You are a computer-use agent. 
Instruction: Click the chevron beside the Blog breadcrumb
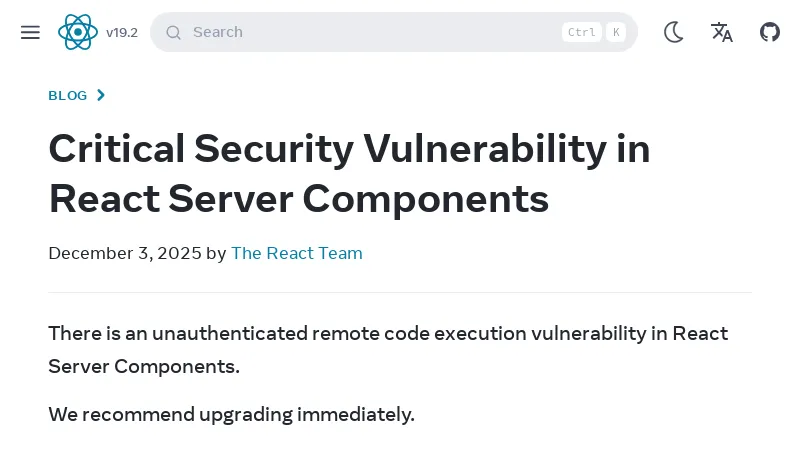point(101,96)
